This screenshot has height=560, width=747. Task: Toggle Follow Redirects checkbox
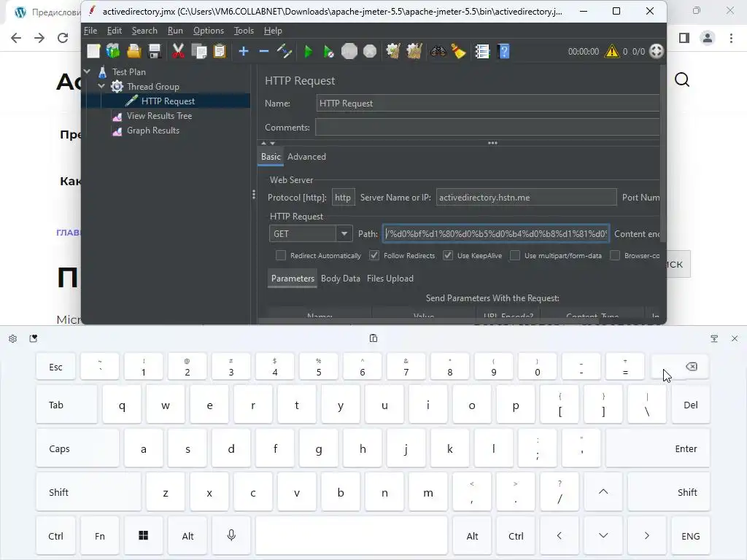(374, 256)
